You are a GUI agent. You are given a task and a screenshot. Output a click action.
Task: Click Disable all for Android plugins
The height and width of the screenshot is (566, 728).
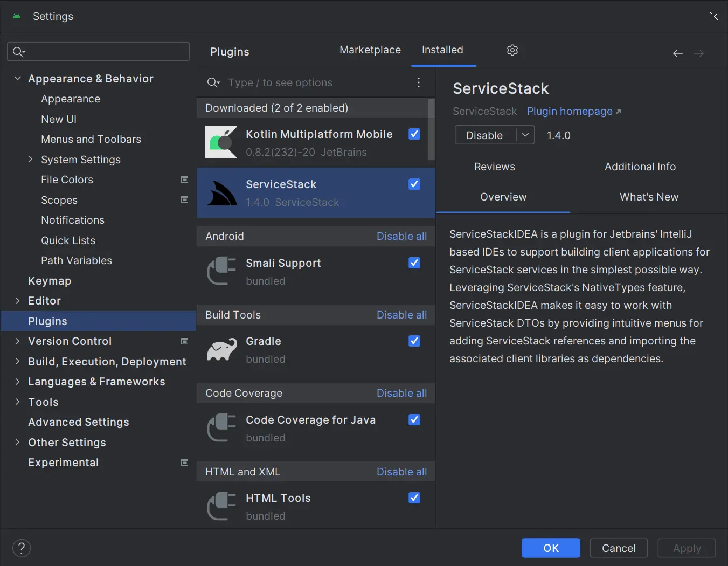[x=401, y=236]
